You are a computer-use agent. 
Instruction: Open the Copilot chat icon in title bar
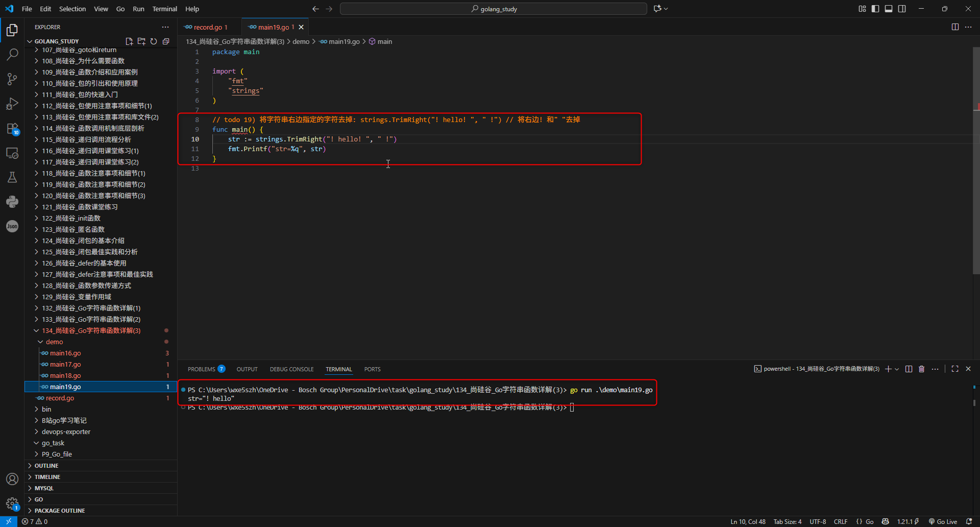click(658, 9)
